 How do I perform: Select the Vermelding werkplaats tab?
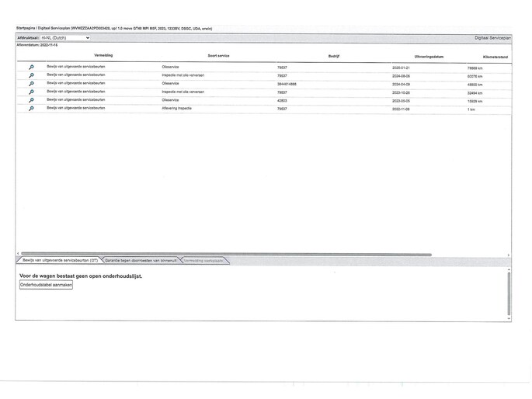pyautogui.click(x=203, y=261)
